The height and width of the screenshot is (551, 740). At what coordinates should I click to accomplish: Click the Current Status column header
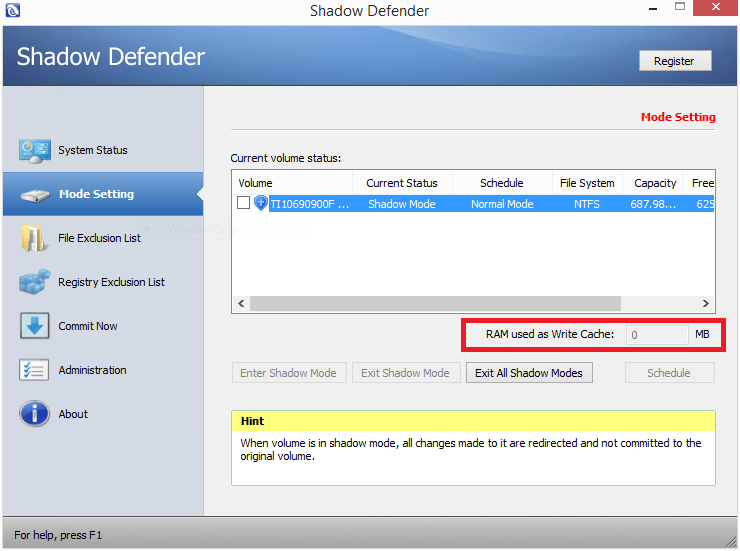pyautogui.click(x=402, y=183)
